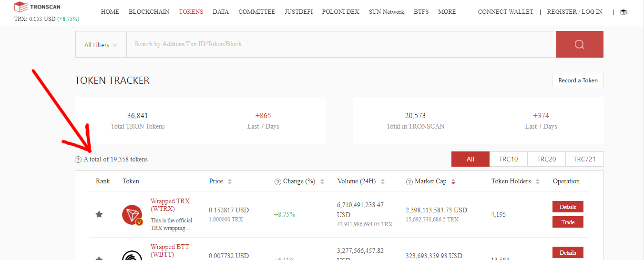
Task: Click the help icon next to Market Cap
Action: point(409,181)
